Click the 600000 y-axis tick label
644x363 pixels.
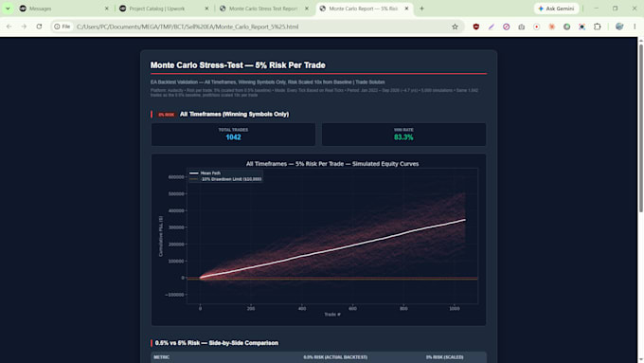click(176, 177)
